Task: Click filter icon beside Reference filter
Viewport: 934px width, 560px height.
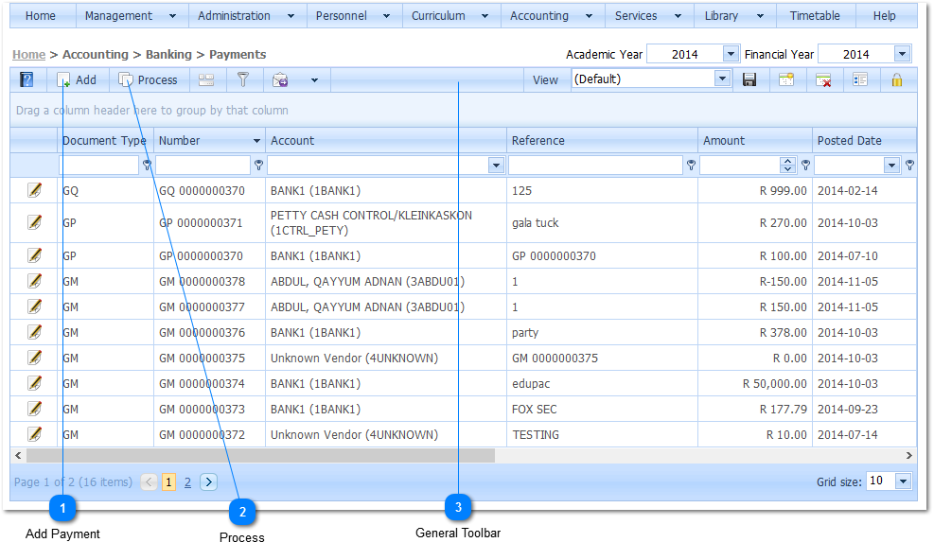Action: click(691, 165)
